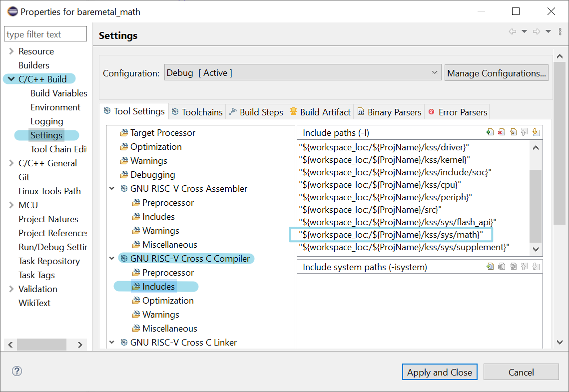Collapse the C/C++ Build node

coord(11,79)
